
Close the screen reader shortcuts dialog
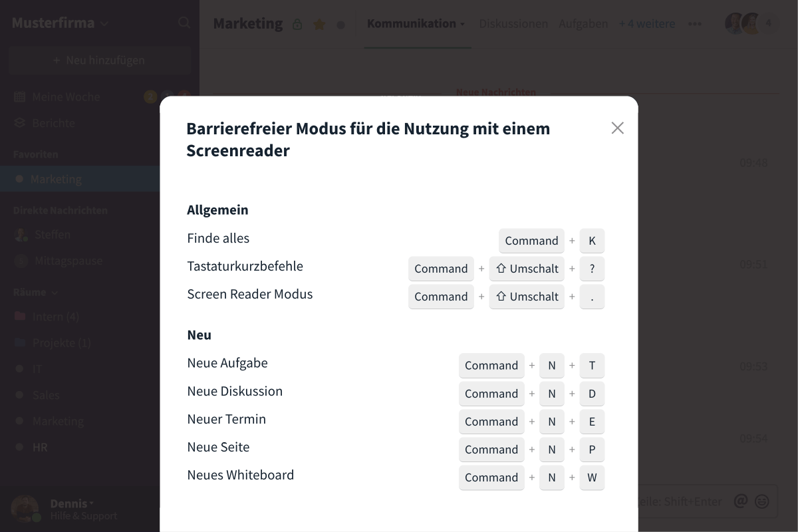coord(617,128)
